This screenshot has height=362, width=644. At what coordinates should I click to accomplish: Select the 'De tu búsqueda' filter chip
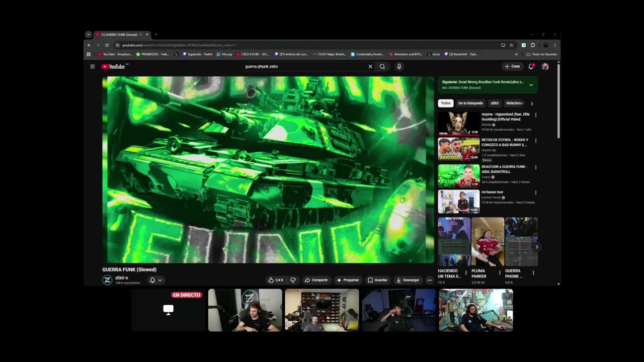[x=470, y=103]
